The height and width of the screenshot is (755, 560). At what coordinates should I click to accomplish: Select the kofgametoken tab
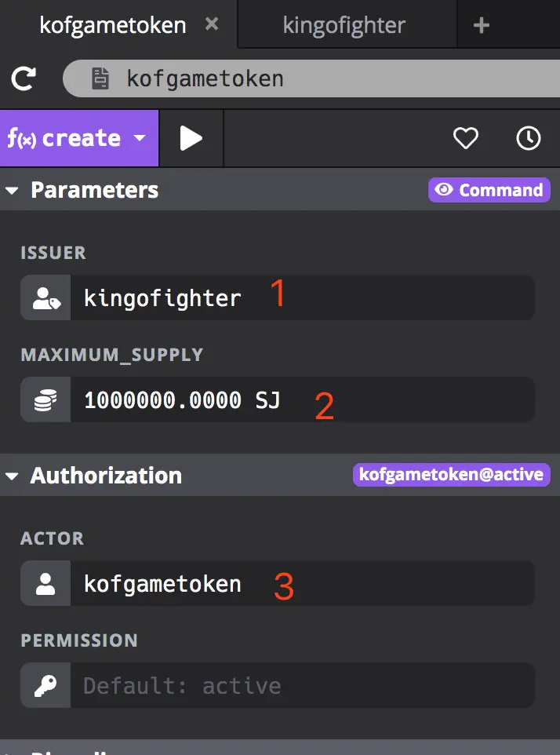(112, 25)
